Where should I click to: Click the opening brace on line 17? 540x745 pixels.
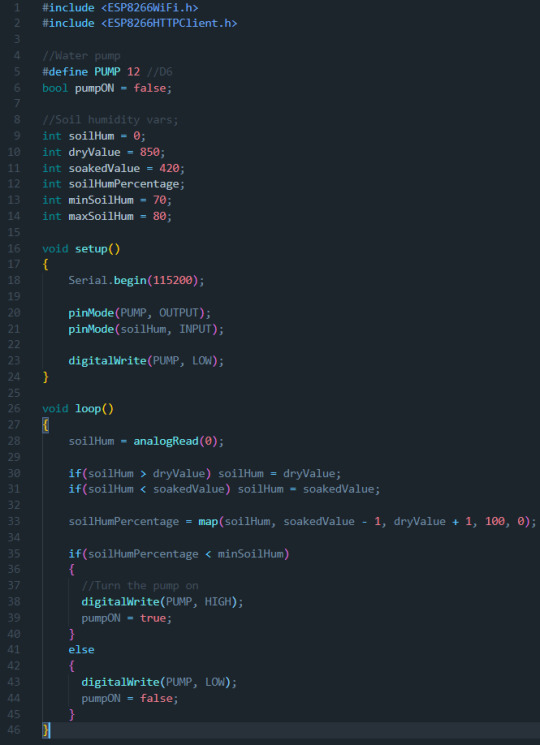[x=45, y=264]
